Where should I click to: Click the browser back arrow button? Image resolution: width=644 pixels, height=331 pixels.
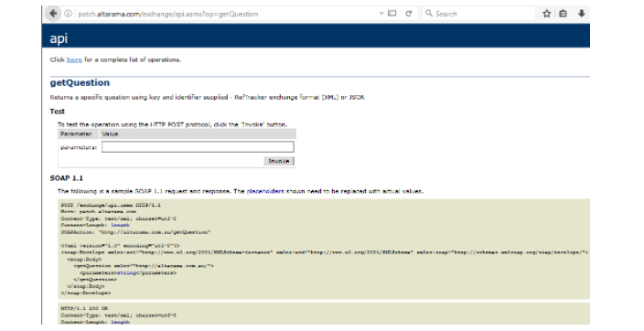coord(53,14)
